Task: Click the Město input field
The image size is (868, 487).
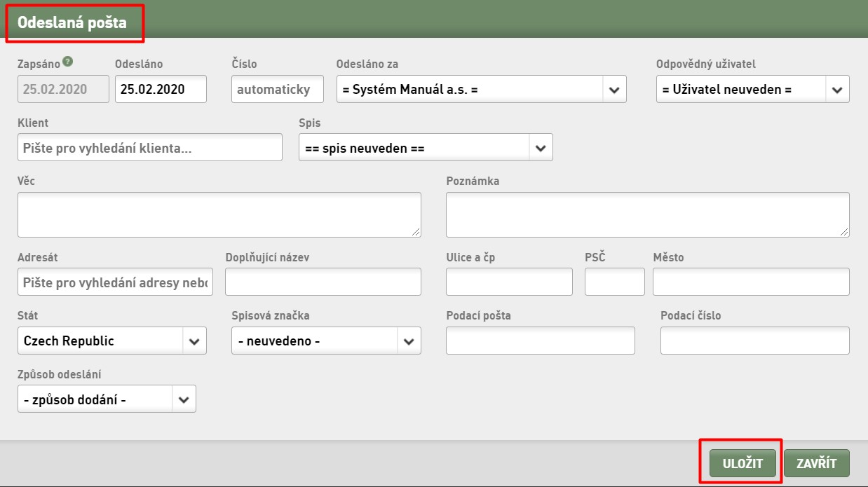Action: point(751,282)
